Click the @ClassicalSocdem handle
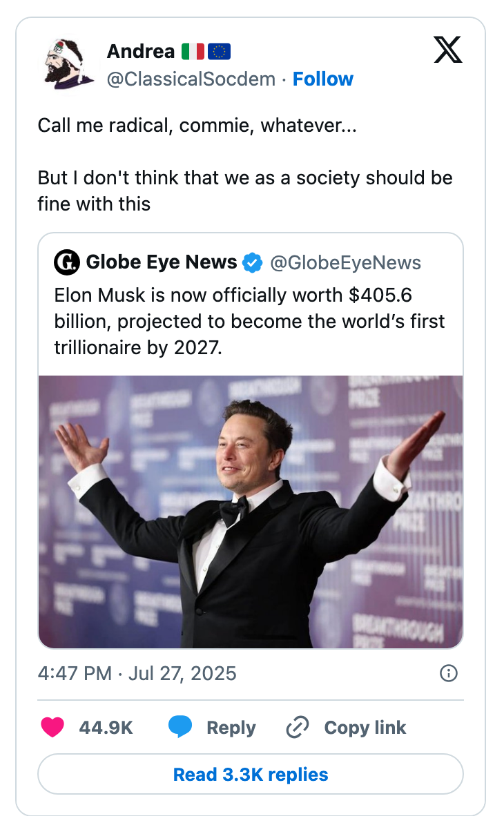 (191, 79)
